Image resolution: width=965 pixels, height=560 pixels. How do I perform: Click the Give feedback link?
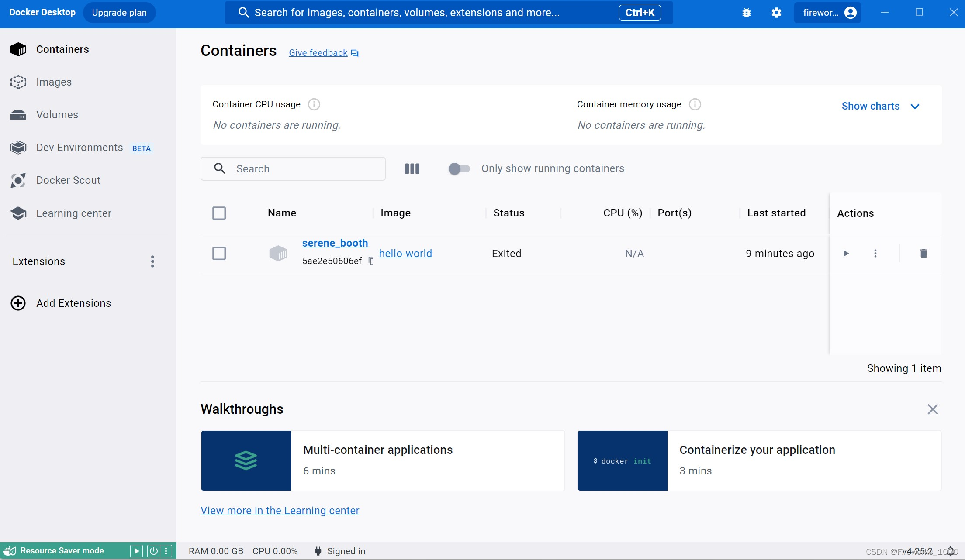[x=324, y=53]
